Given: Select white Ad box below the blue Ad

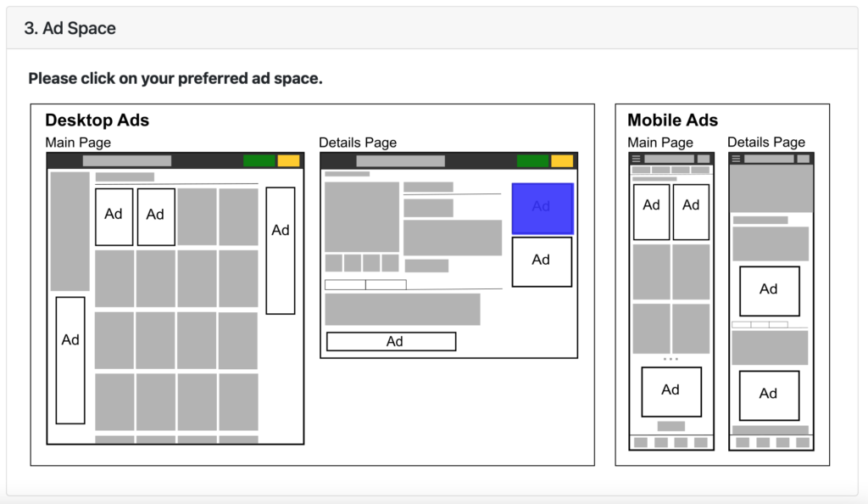Looking at the screenshot, I should pos(542,262).
